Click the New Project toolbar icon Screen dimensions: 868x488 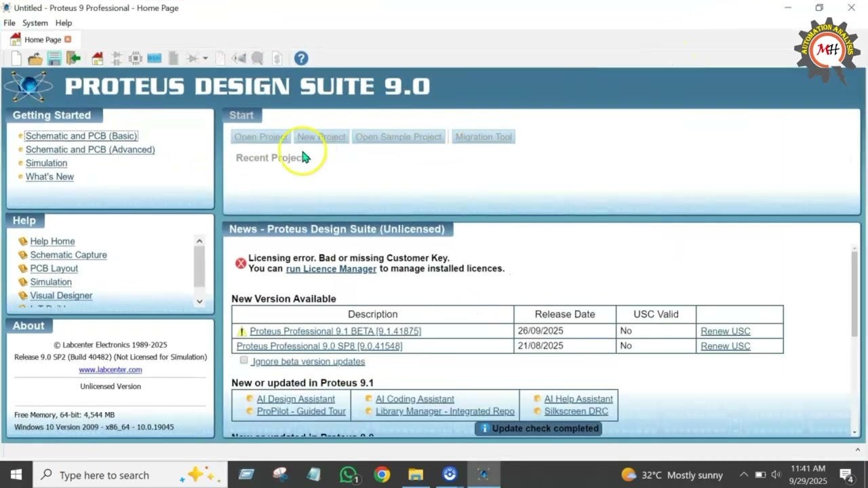pyautogui.click(x=16, y=59)
